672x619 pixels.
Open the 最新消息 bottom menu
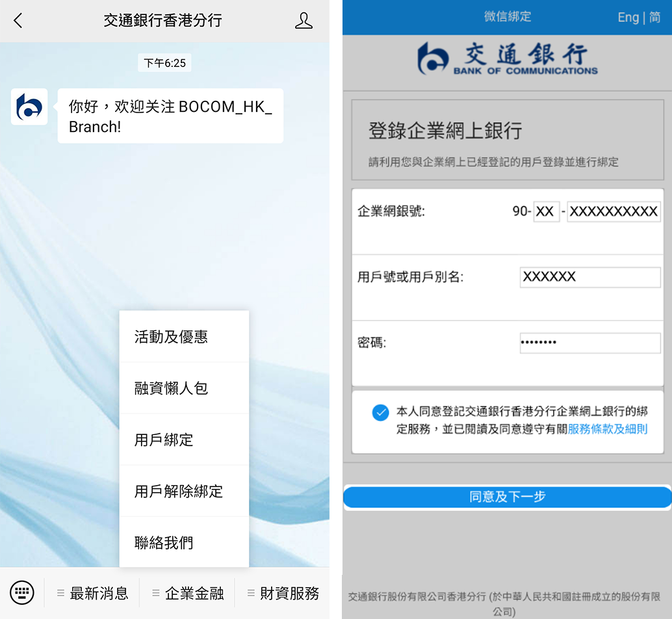pos(92,593)
